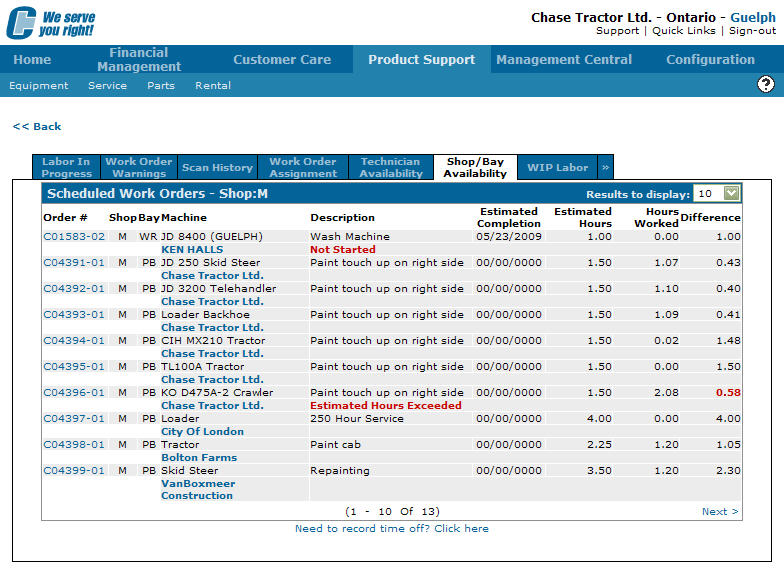Go to Next page of results

pos(719,512)
